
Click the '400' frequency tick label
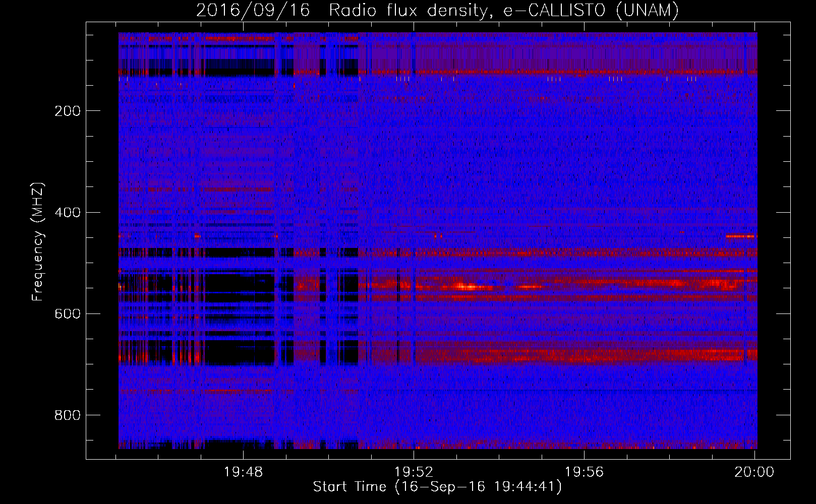click(x=68, y=212)
